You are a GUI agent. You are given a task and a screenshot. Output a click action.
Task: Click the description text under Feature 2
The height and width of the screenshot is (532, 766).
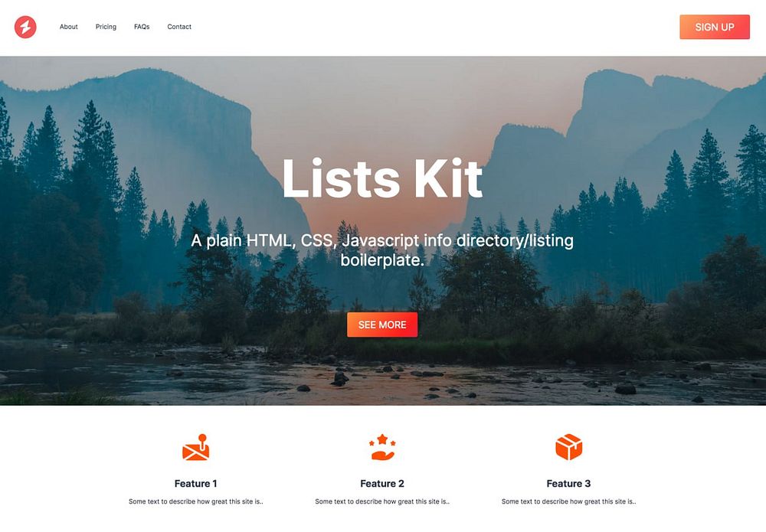coord(382,501)
